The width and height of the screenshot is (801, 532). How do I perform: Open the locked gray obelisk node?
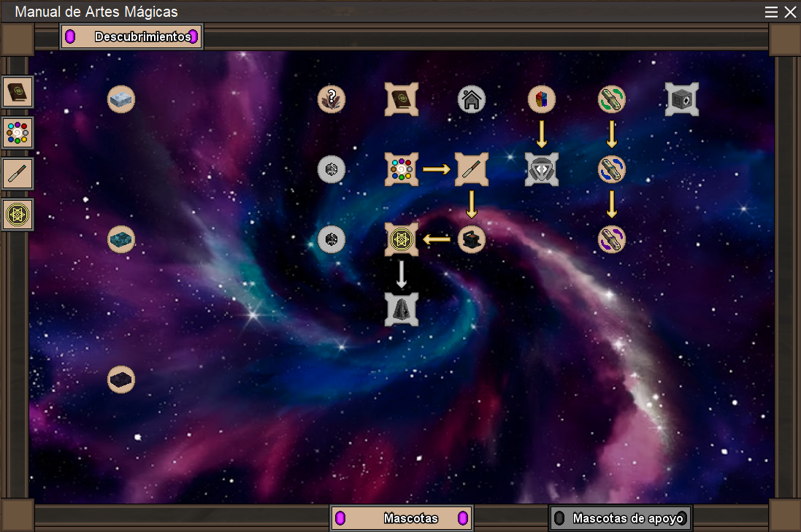pos(402,309)
